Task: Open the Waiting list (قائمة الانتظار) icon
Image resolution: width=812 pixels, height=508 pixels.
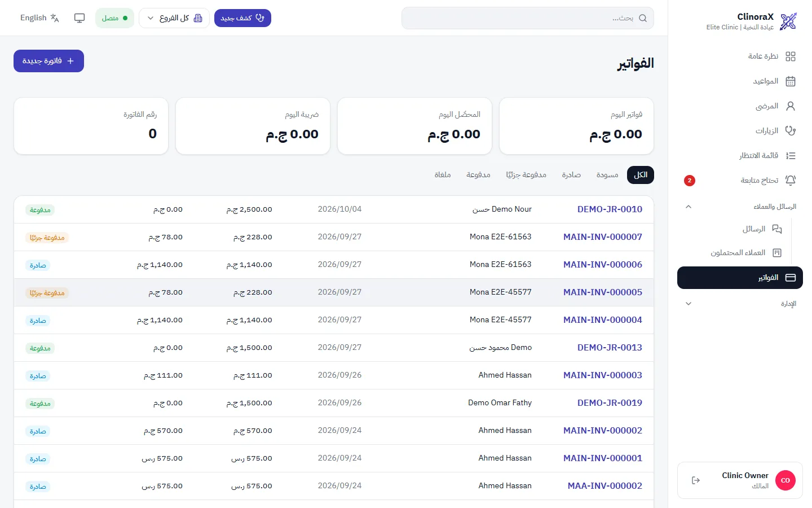Action: click(790, 156)
